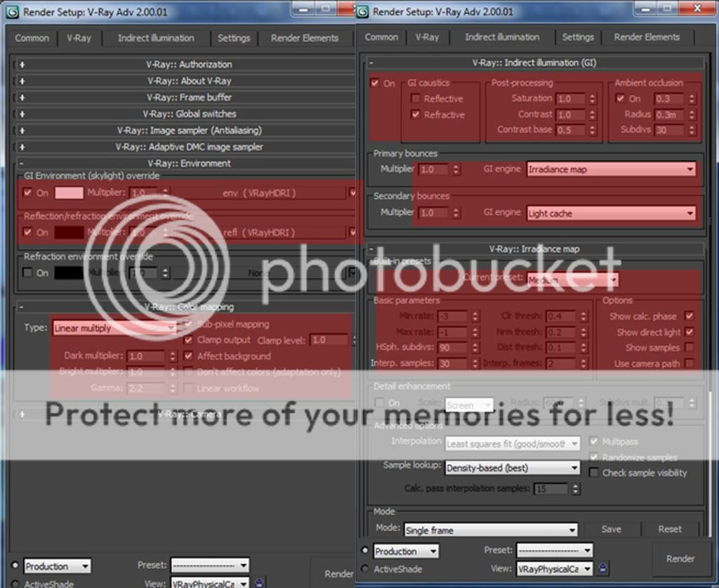The image size is (719, 588).
Task: Click the 3ds Max icon in right window title bar
Action: pyautogui.click(x=362, y=11)
